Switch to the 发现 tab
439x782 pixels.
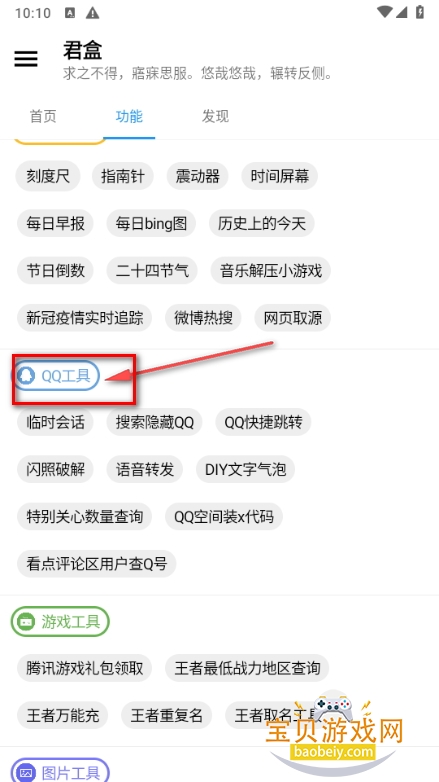[215, 116]
